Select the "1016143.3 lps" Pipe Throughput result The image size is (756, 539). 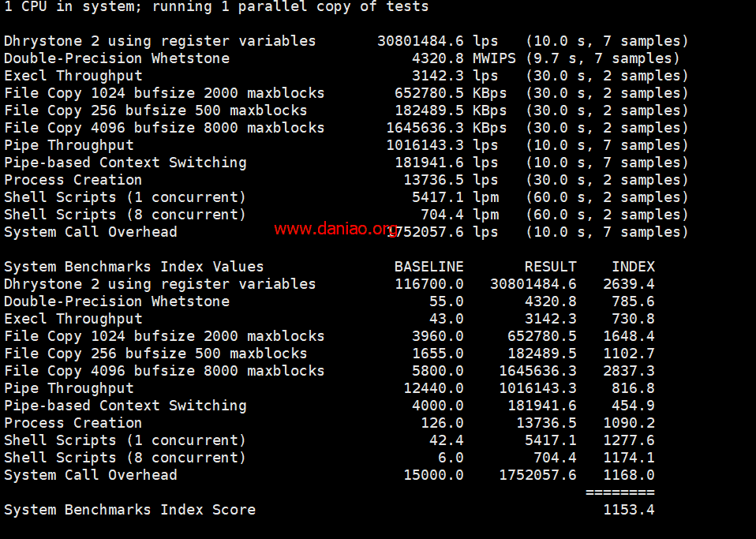(x=442, y=145)
